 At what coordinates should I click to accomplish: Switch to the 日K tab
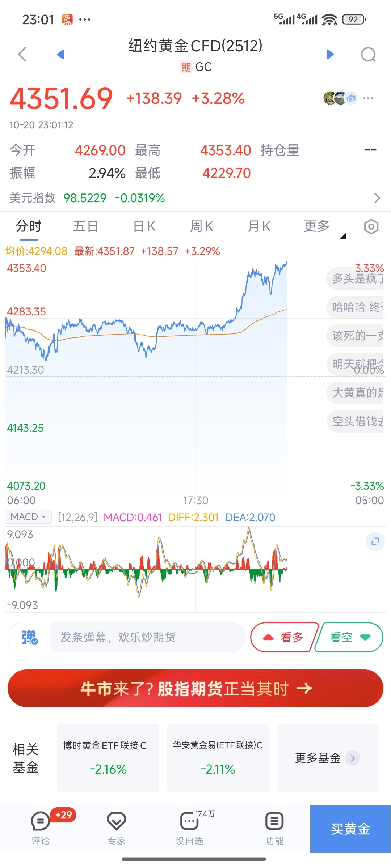click(x=144, y=226)
